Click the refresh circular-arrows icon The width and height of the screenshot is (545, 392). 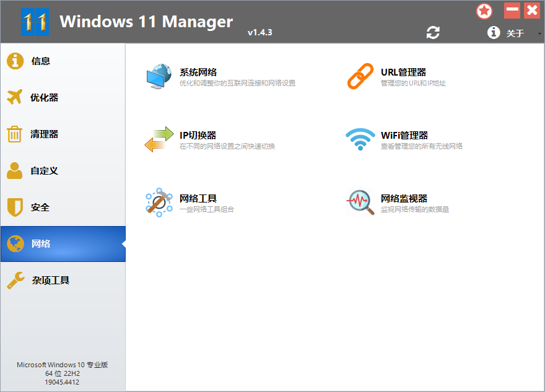[x=433, y=32]
